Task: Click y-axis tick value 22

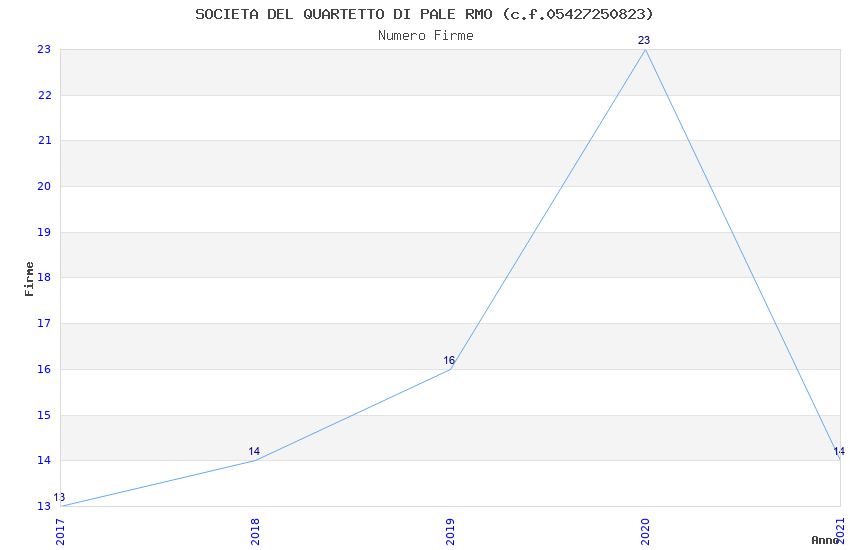Action: pyautogui.click(x=44, y=95)
